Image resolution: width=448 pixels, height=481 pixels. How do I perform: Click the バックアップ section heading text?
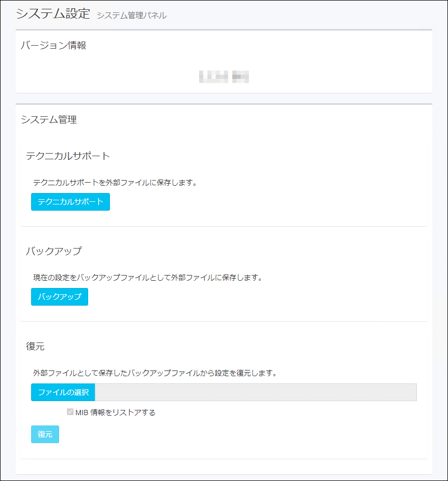pyautogui.click(x=54, y=251)
